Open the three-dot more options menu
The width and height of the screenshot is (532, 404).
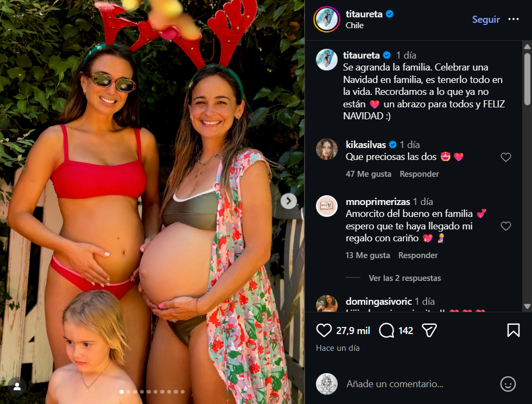point(514,20)
